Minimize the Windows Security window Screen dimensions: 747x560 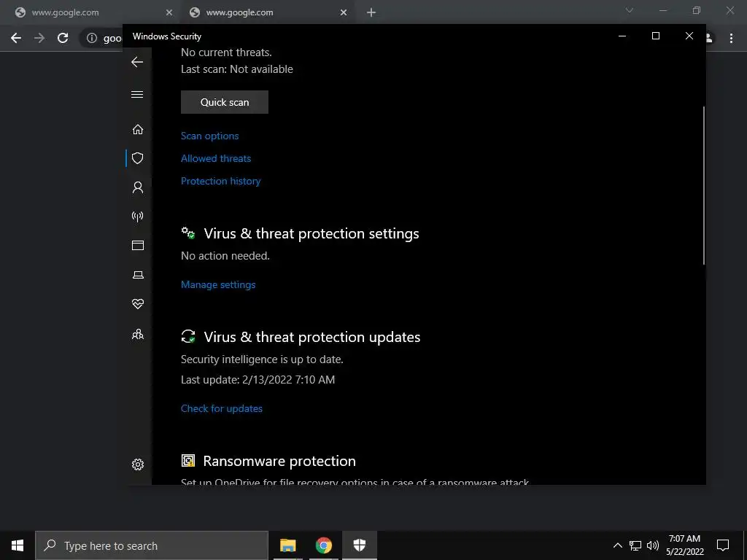pyautogui.click(x=622, y=36)
